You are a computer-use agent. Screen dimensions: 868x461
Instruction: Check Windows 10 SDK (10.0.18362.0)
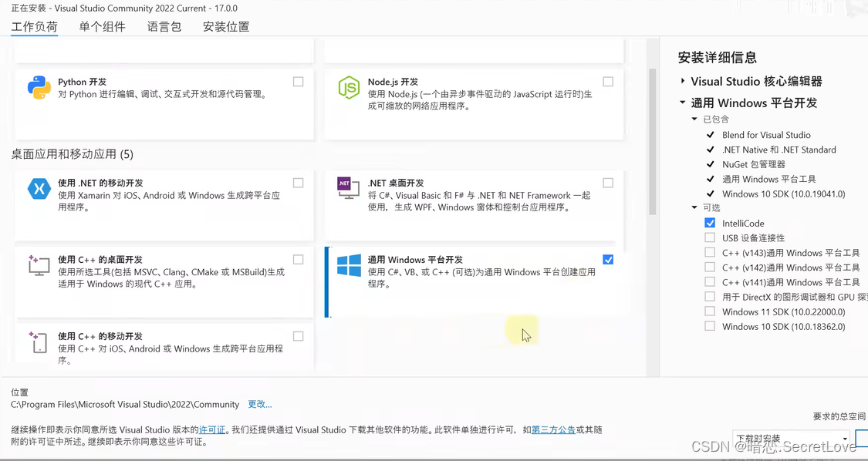tap(710, 326)
